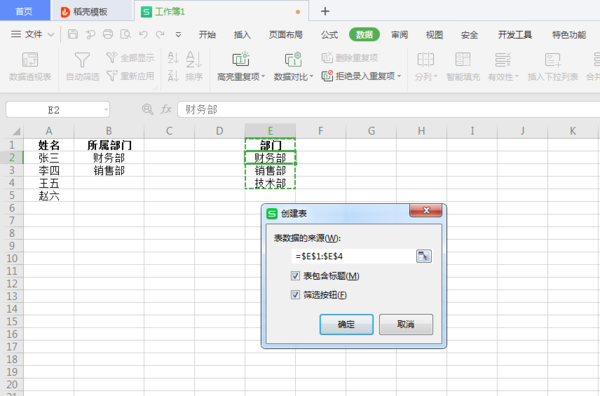This screenshot has width=600, height=396.
Task: Click cell containing 王五
Action: (x=49, y=183)
